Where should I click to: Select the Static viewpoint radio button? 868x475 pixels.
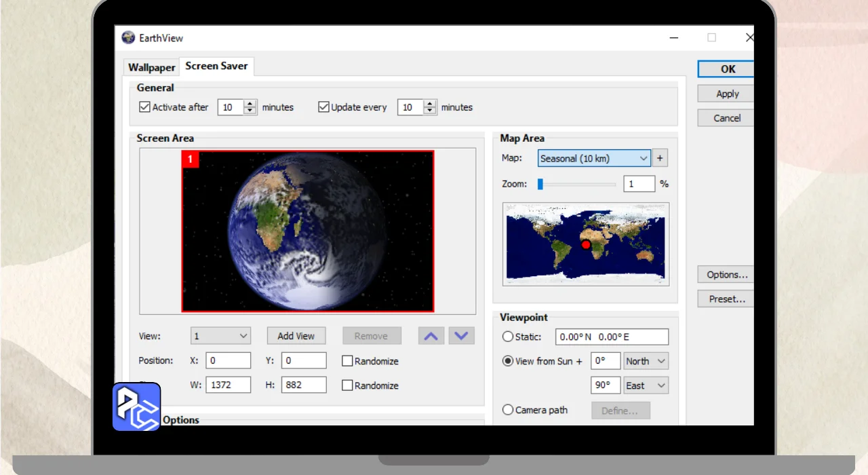pos(508,337)
